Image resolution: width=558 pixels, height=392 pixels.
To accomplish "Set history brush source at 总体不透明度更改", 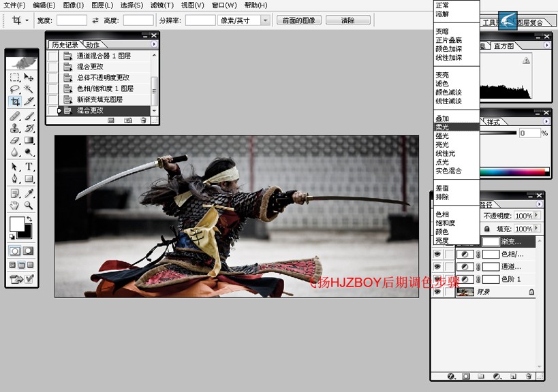I will pyautogui.click(x=52, y=78).
